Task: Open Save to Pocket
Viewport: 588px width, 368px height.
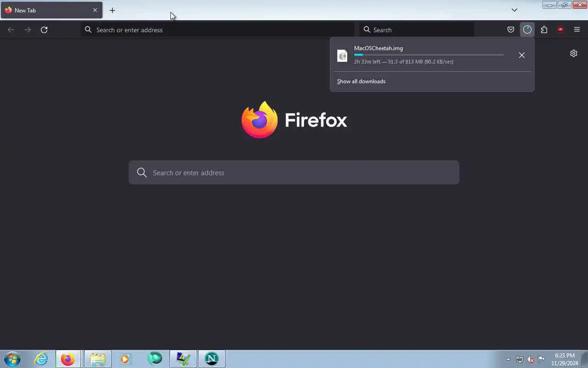Action: 510,30
